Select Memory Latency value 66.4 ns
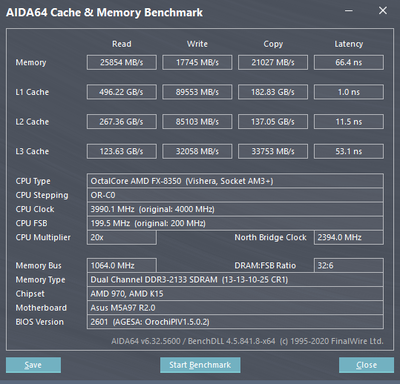Screen dimensions: 400x384 tap(349, 62)
